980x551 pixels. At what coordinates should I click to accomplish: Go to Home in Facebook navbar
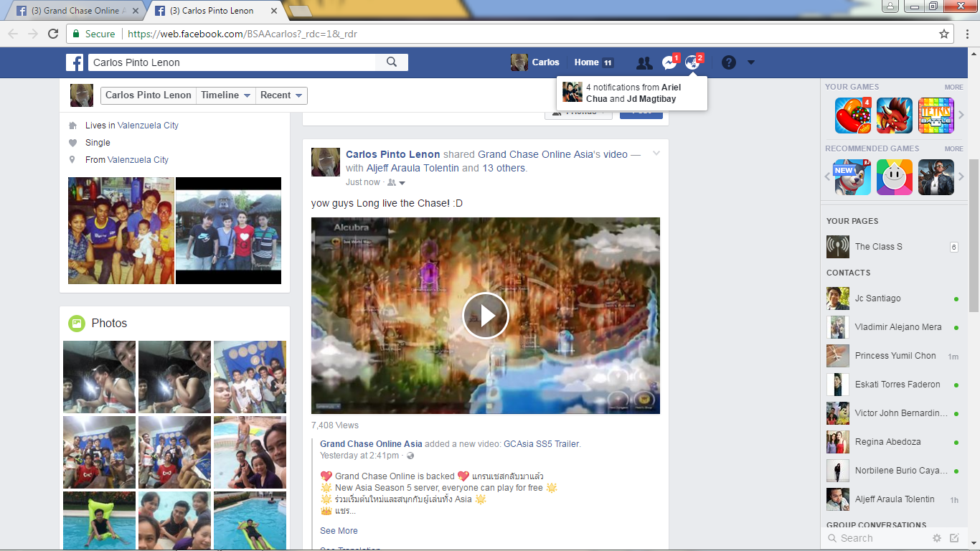pyautogui.click(x=593, y=62)
